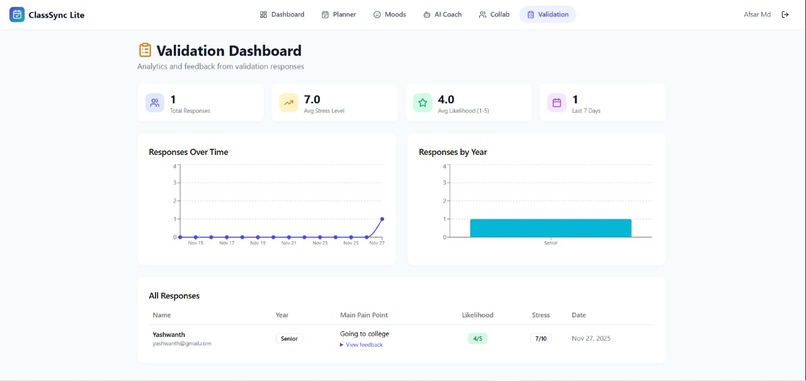Click the Year column header
The width and height of the screenshot is (806, 381).
282,315
